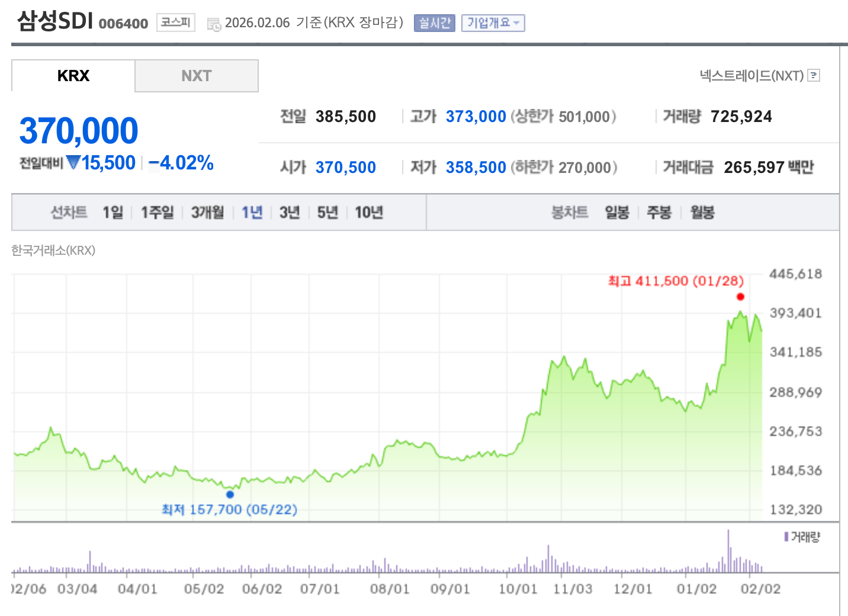The height and width of the screenshot is (616, 848).
Task: Click the stock code 006400
Action: pos(123,24)
